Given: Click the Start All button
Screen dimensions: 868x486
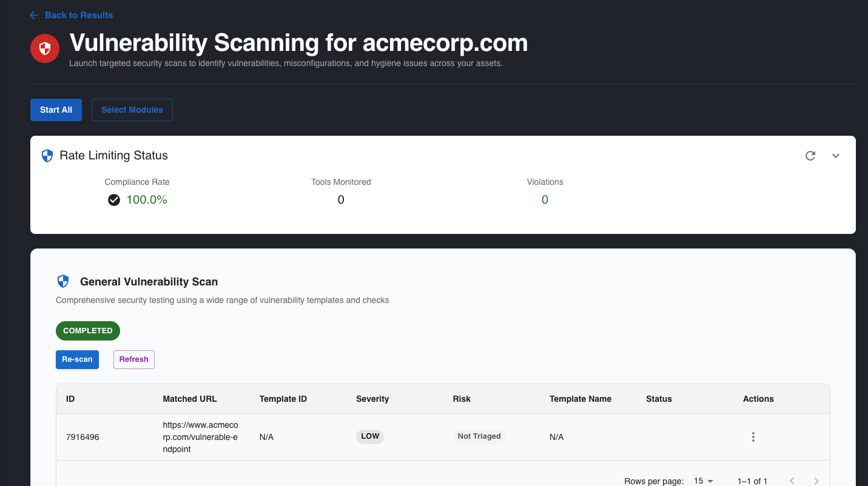Looking at the screenshot, I should (x=56, y=110).
